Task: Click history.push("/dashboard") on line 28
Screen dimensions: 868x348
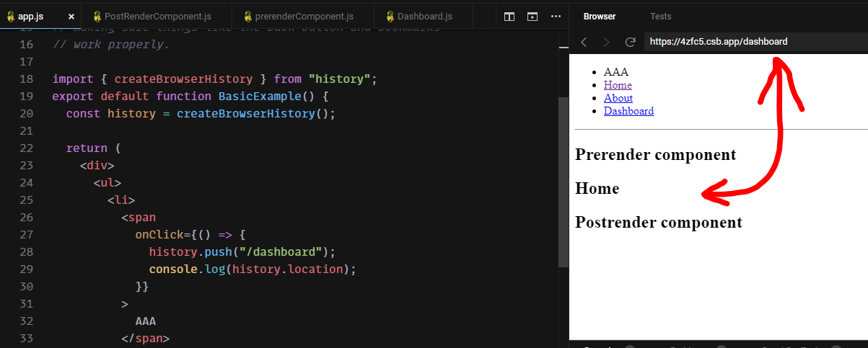Action: tap(242, 251)
